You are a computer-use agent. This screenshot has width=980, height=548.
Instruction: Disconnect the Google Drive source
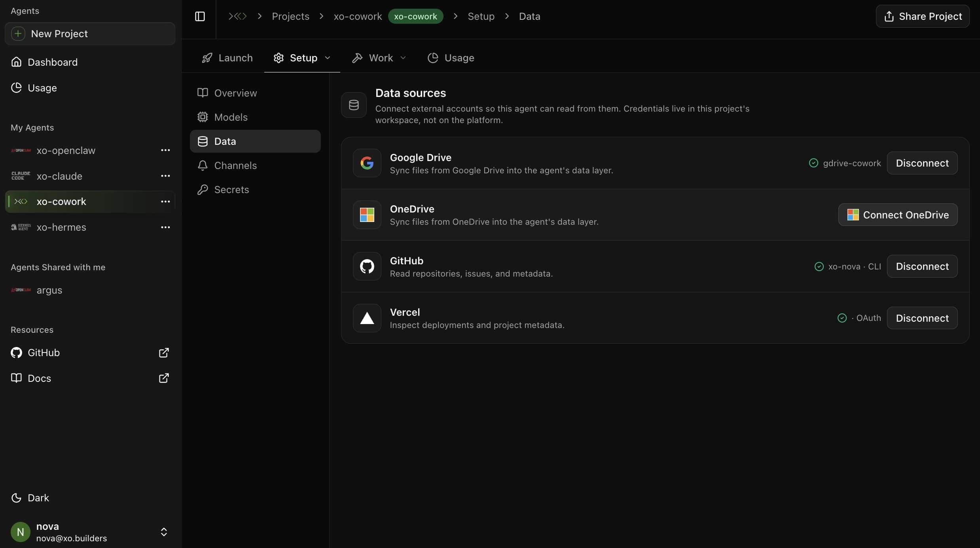(x=922, y=163)
